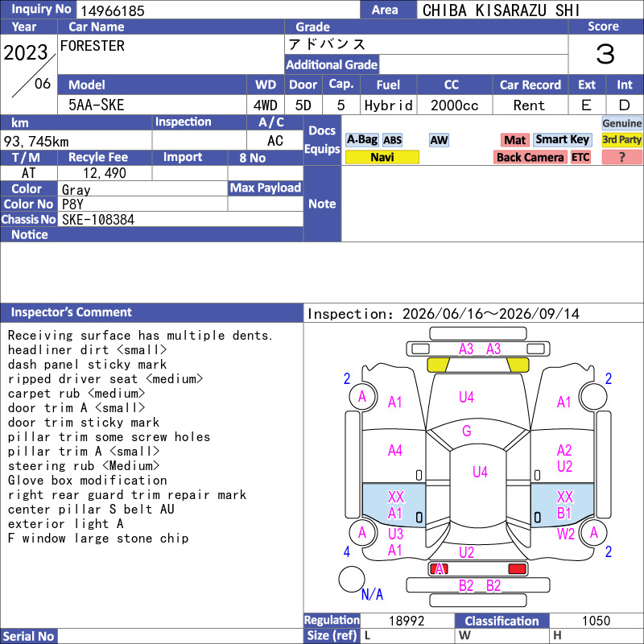This screenshot has width=644, height=644.
Task: Select the Genuine legend label
Action: click(x=621, y=123)
